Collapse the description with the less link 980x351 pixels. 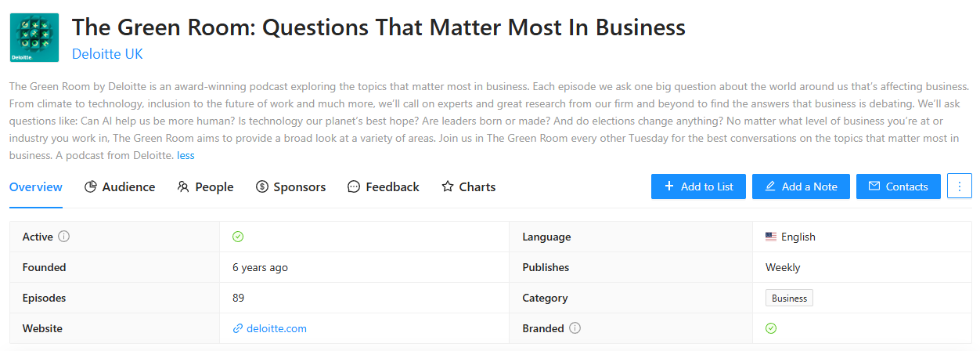186,155
